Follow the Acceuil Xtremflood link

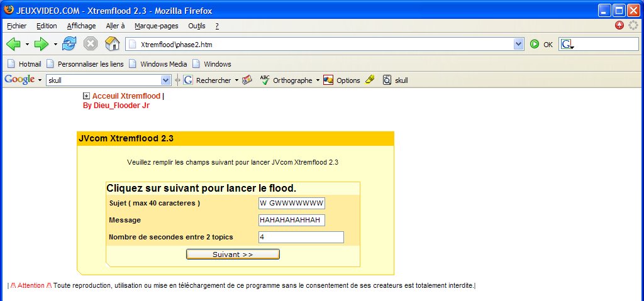click(126, 96)
